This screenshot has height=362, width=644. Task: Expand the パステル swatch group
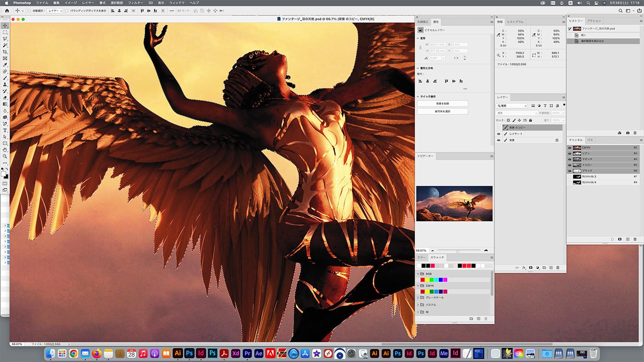(x=418, y=305)
